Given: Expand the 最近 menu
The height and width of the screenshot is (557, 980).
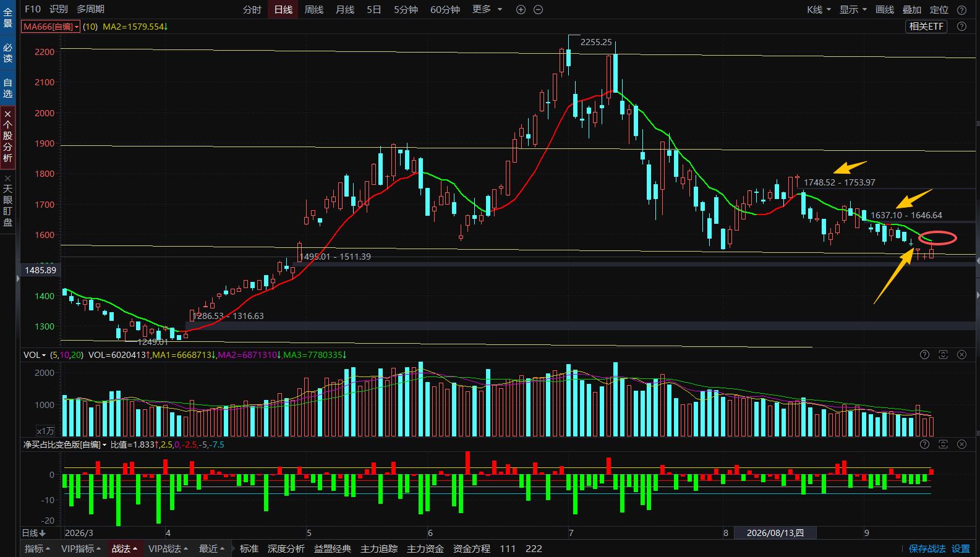Looking at the screenshot, I should (211, 549).
